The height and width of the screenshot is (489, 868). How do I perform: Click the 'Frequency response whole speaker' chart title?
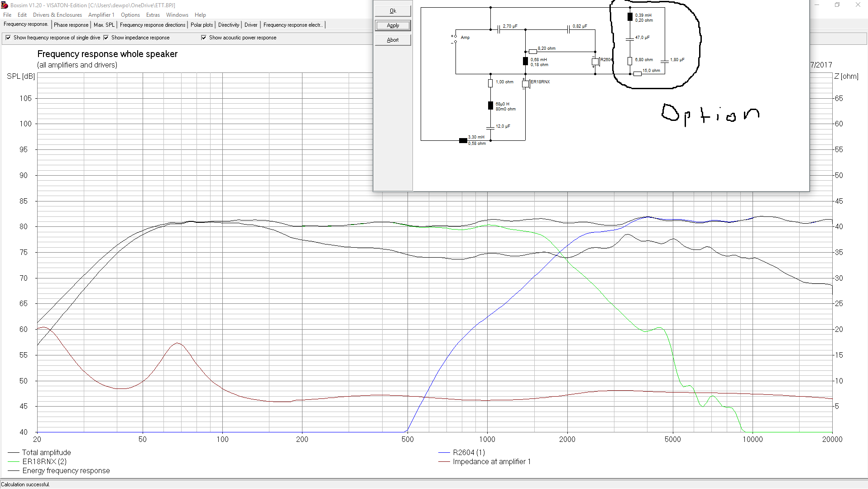pos(107,54)
